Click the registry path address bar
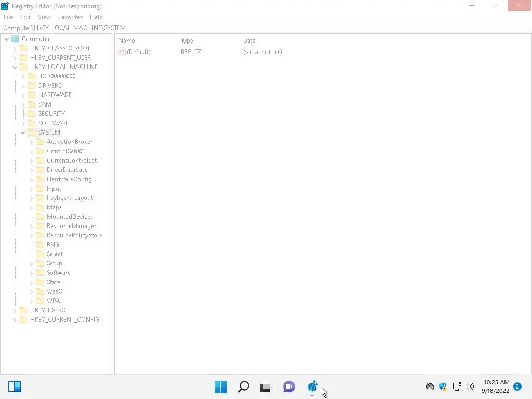The height and width of the screenshot is (399, 532). pos(266,28)
